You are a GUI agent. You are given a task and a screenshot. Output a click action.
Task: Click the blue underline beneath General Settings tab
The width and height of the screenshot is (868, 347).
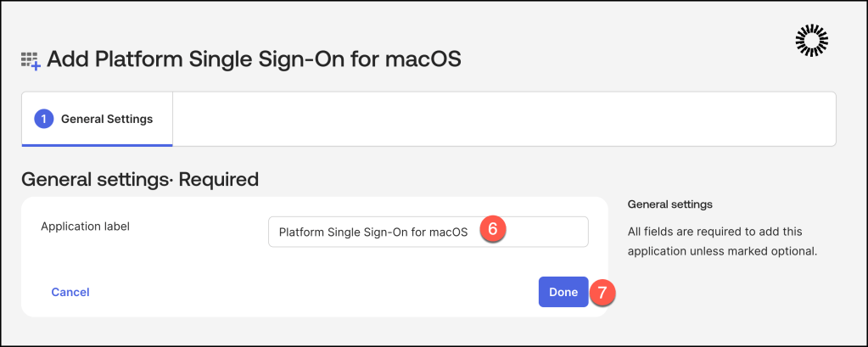[98, 145]
